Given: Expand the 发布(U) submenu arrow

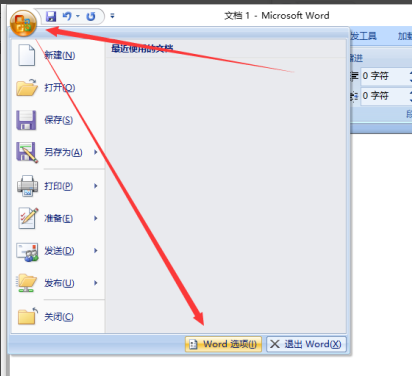Looking at the screenshot, I should tap(96, 283).
